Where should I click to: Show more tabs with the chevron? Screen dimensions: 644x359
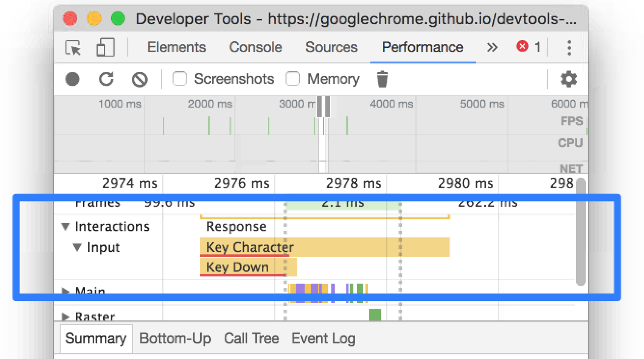tap(492, 47)
